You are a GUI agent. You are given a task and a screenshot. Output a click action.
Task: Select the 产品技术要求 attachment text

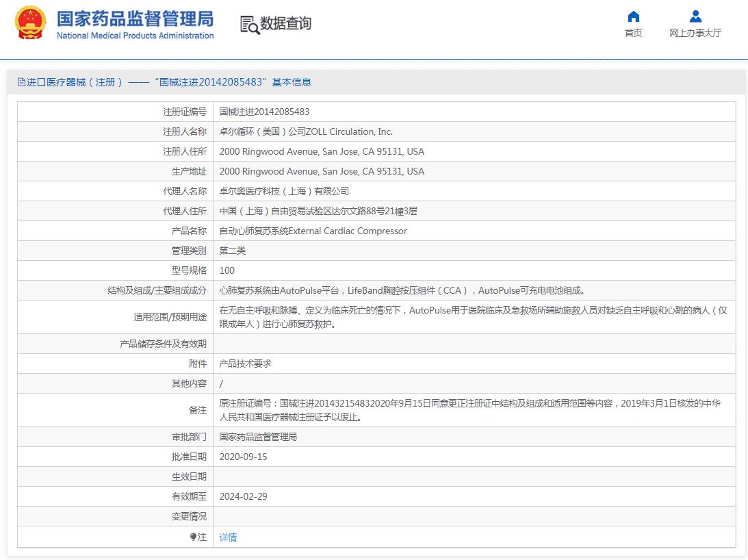pos(245,364)
